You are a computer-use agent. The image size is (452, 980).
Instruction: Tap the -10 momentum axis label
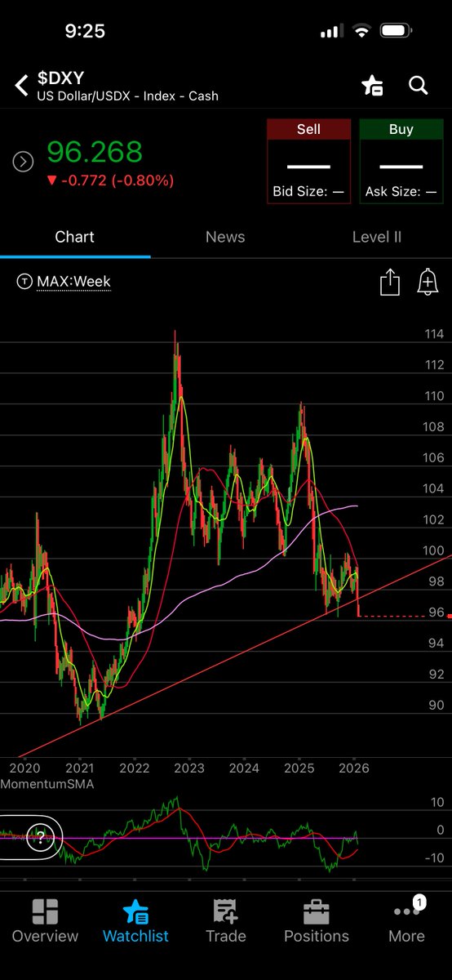tap(435, 857)
